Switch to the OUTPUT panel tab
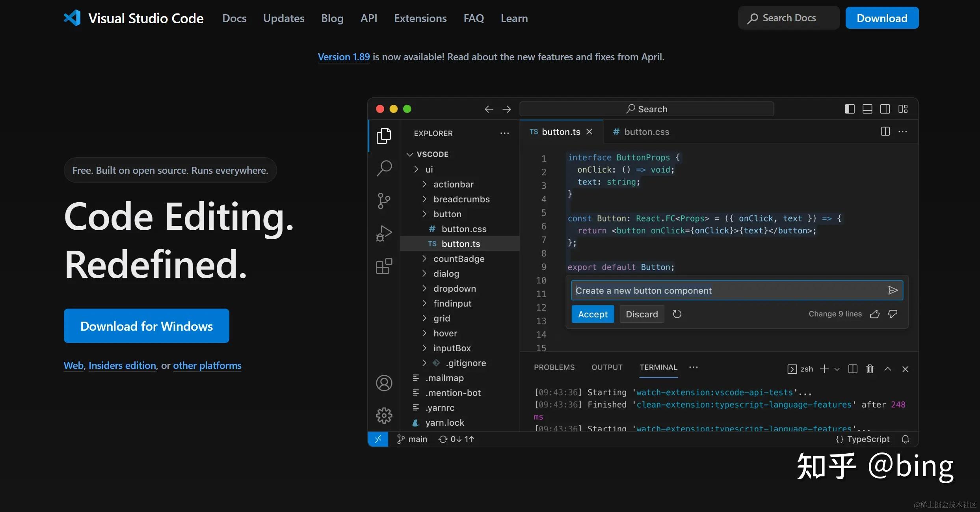 click(607, 367)
